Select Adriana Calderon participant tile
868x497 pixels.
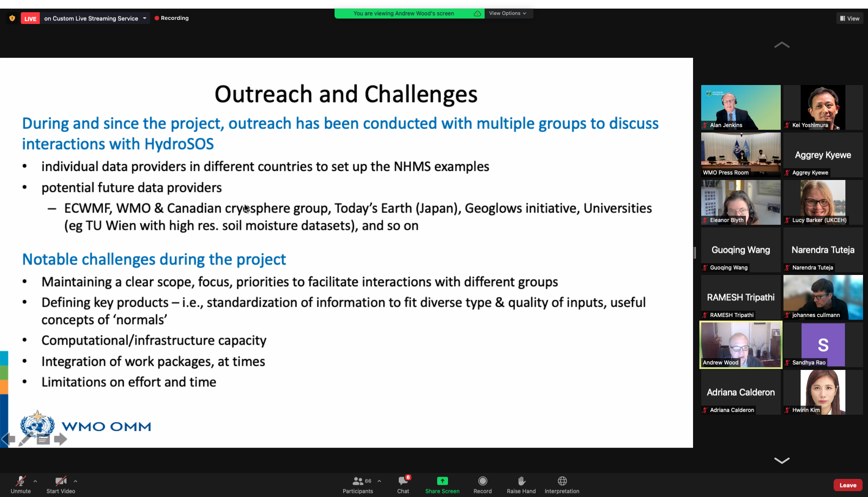coord(741,392)
